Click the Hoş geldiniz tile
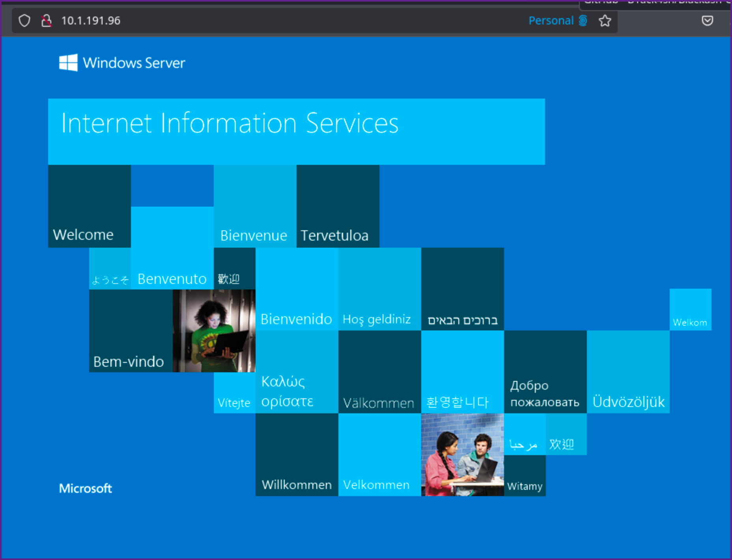732x560 pixels. pyautogui.click(x=380, y=289)
